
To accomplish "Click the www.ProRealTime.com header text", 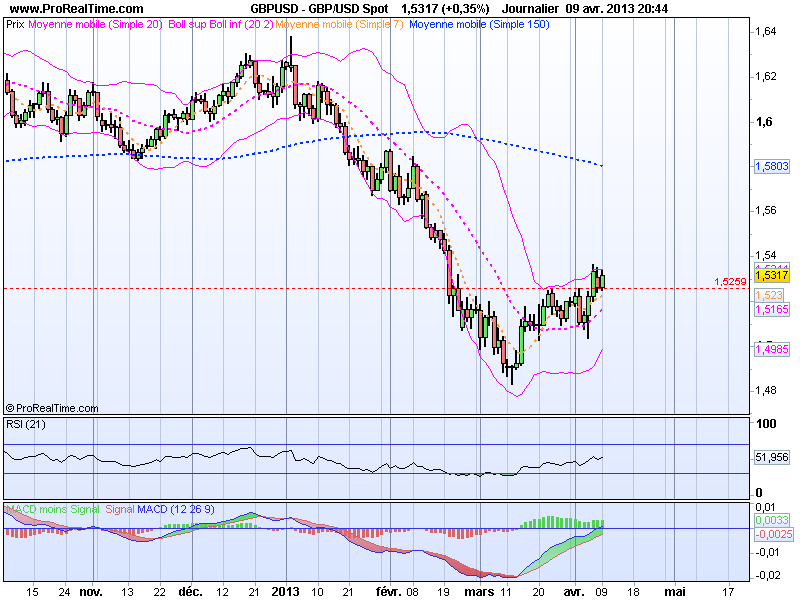I will 77,9.
